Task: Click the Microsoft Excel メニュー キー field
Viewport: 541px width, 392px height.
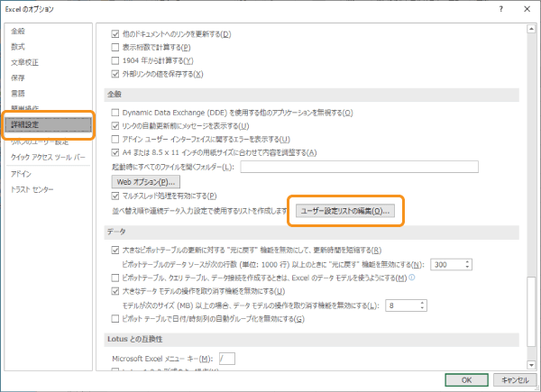Action: [x=227, y=359]
